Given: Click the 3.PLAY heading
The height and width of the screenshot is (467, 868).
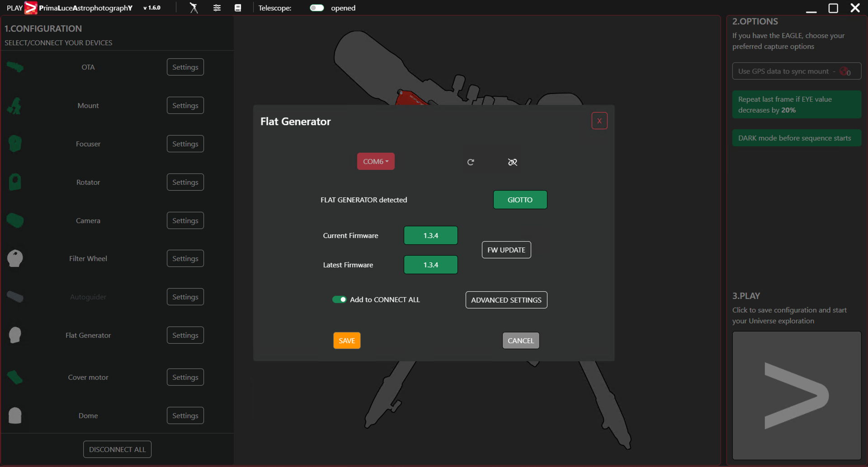Looking at the screenshot, I should click(x=746, y=296).
